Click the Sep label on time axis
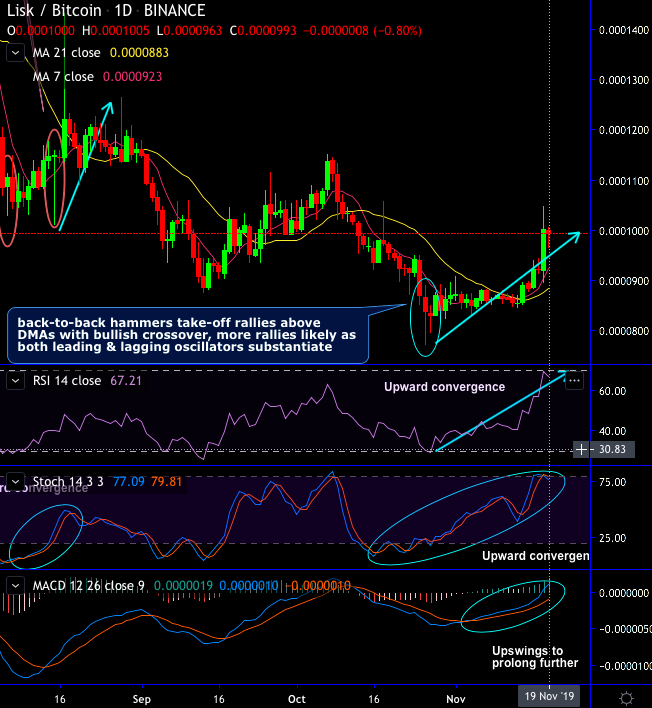Screen dimensions: 652x708 point(141,699)
